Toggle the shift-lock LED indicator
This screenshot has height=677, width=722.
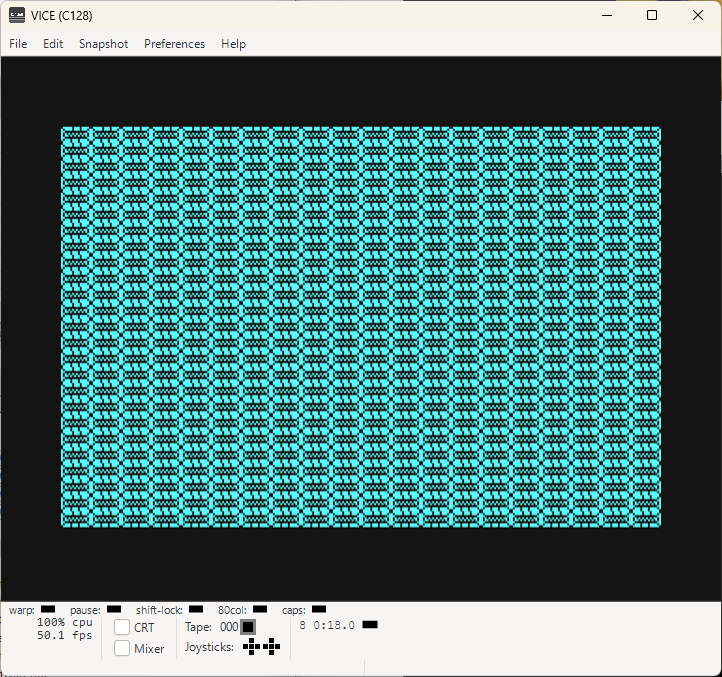[x=196, y=609]
